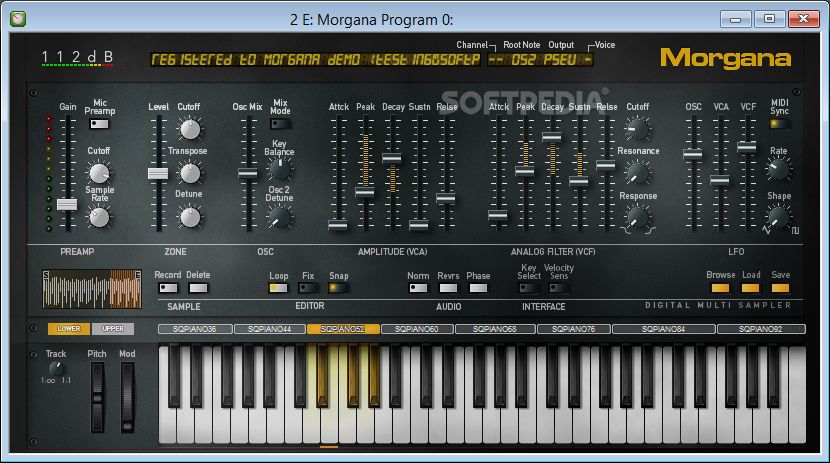Click the Root Note 052 display value

[523, 60]
